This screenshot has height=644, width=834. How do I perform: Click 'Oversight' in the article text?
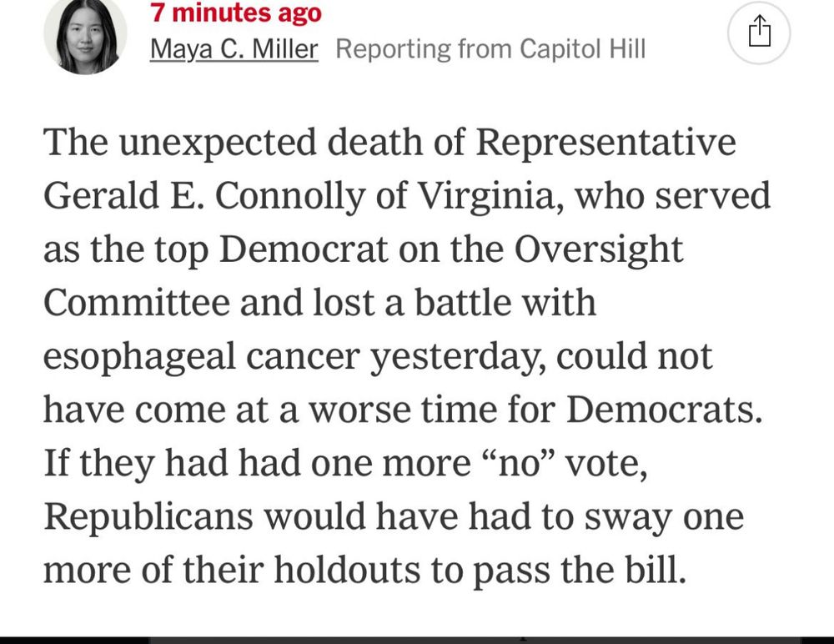coord(598,249)
